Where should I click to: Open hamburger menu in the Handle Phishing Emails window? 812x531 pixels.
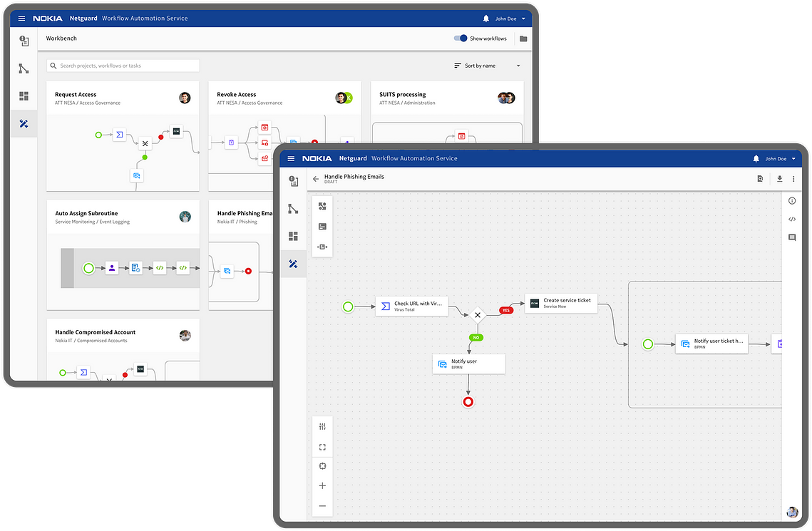click(291, 159)
